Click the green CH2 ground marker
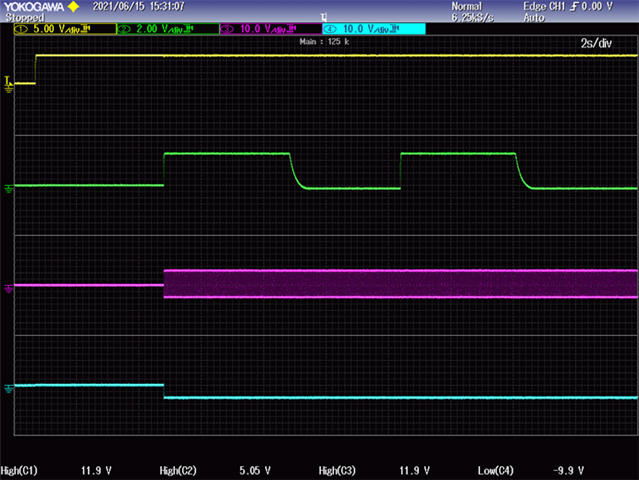 (9, 189)
